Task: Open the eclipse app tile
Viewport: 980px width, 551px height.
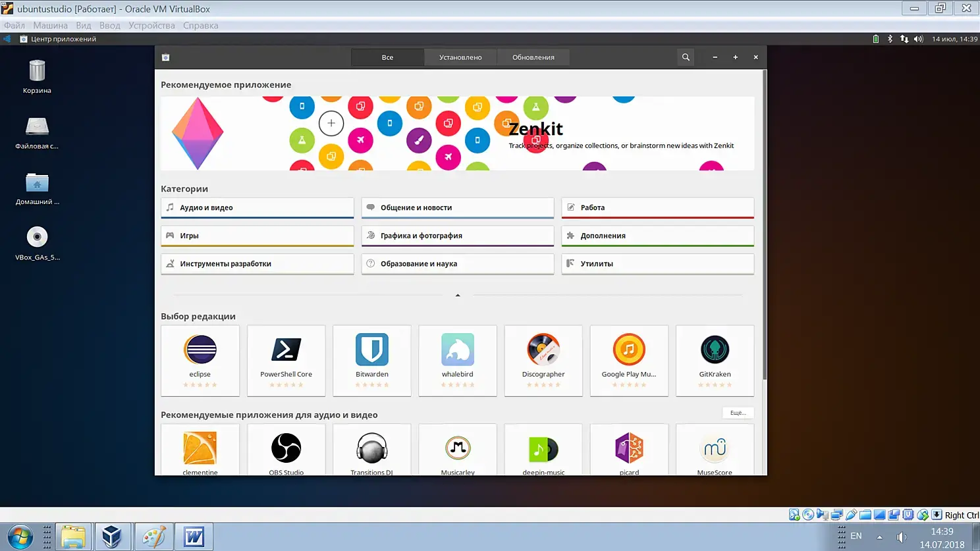Action: 200,361
